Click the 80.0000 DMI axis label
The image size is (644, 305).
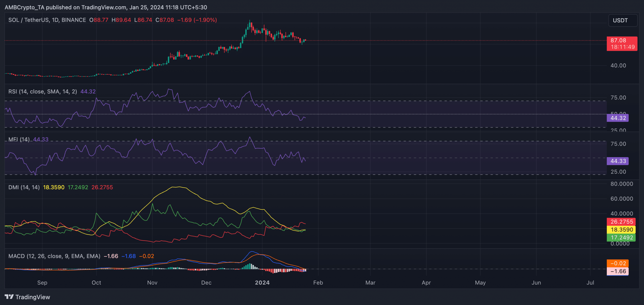(x=622, y=184)
